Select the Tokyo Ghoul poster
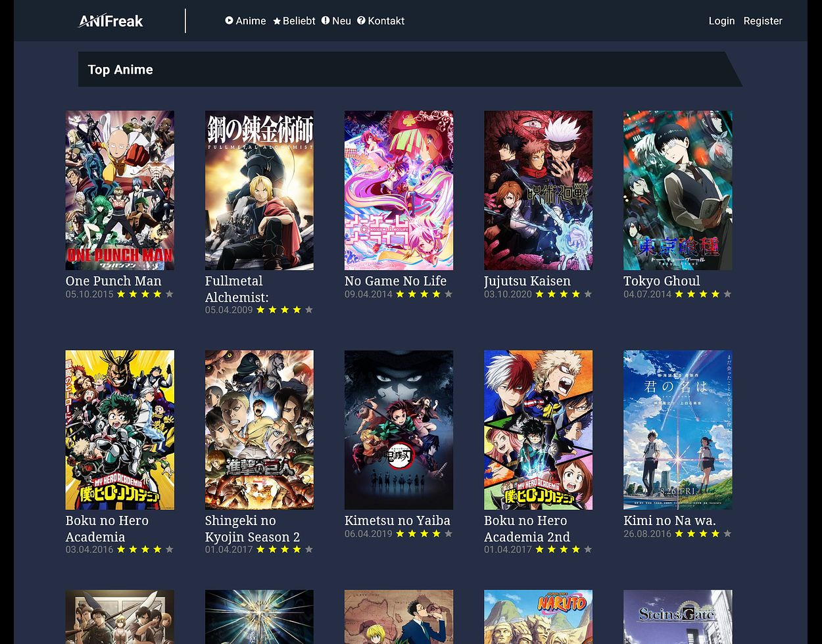 coord(677,190)
